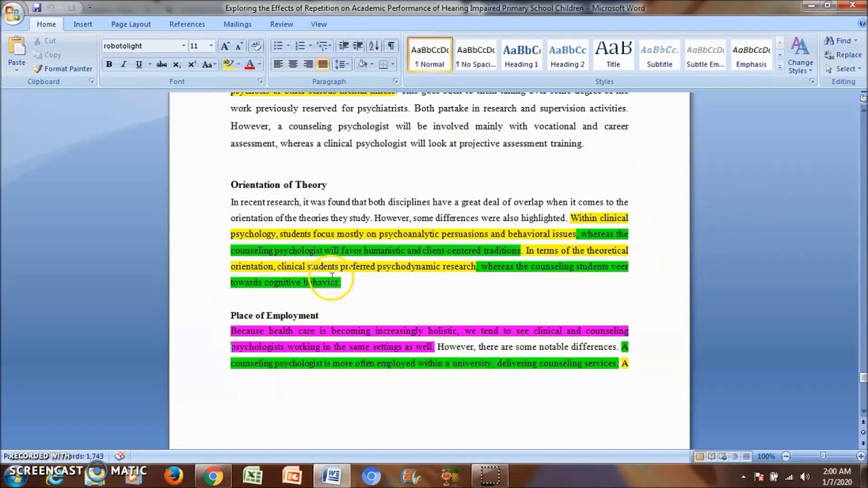The height and width of the screenshot is (488, 868).
Task: Apply the No Spacing style
Action: pos(475,56)
